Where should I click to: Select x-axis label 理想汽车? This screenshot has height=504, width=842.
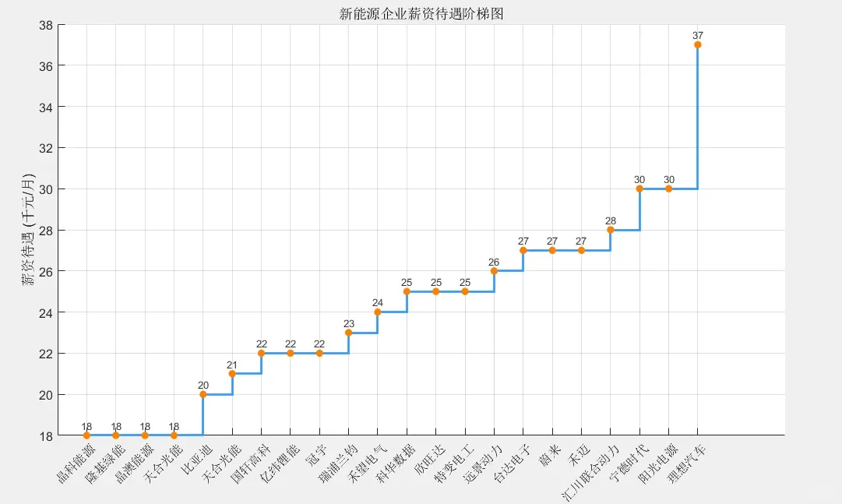687,463
